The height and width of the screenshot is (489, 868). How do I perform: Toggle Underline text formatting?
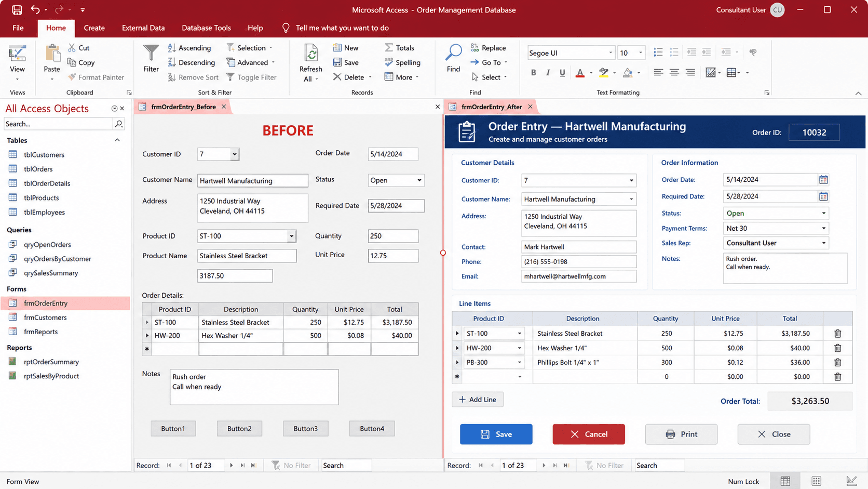pyautogui.click(x=562, y=73)
